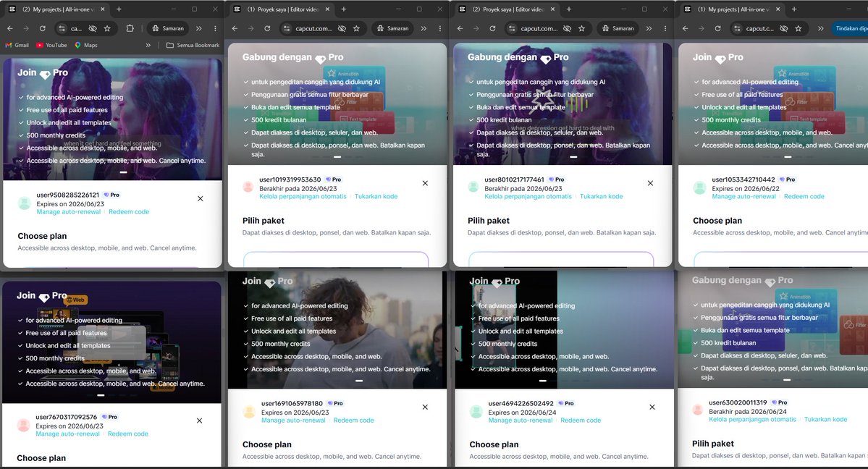
Task: Expand toolbar overflow chevron in (2) My projects window
Action: coord(199,28)
